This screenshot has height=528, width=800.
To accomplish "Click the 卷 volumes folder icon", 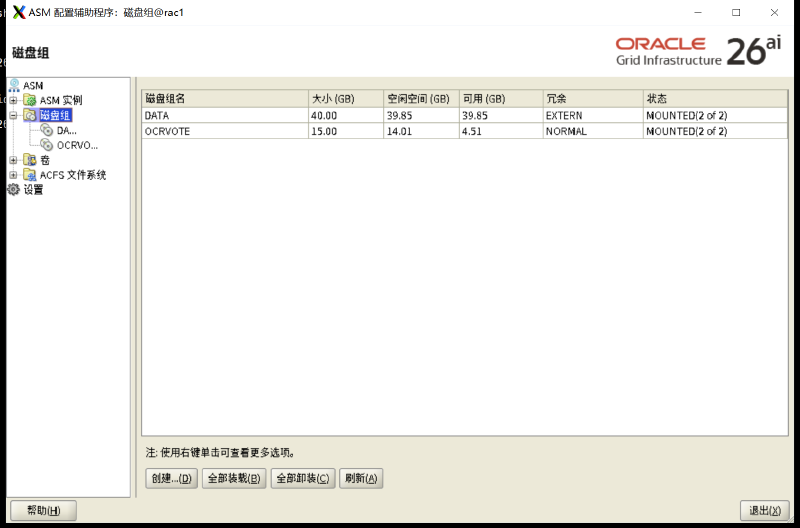I will pos(30,160).
